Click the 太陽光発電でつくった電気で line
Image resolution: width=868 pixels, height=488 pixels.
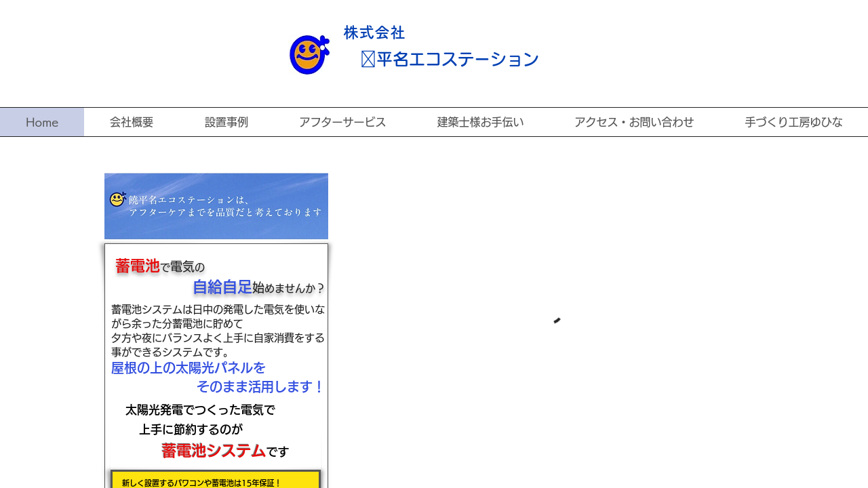(x=200, y=410)
